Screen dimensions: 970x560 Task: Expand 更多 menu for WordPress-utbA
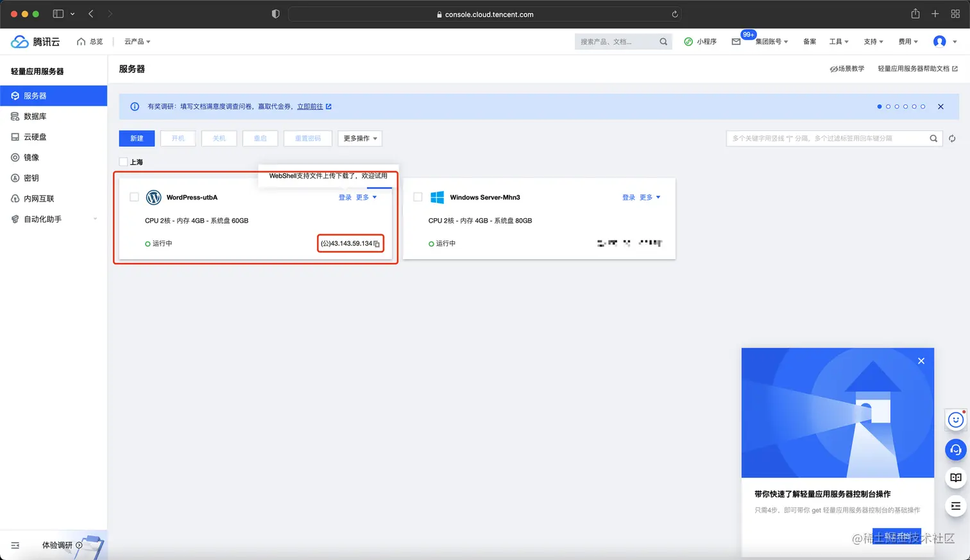click(366, 198)
